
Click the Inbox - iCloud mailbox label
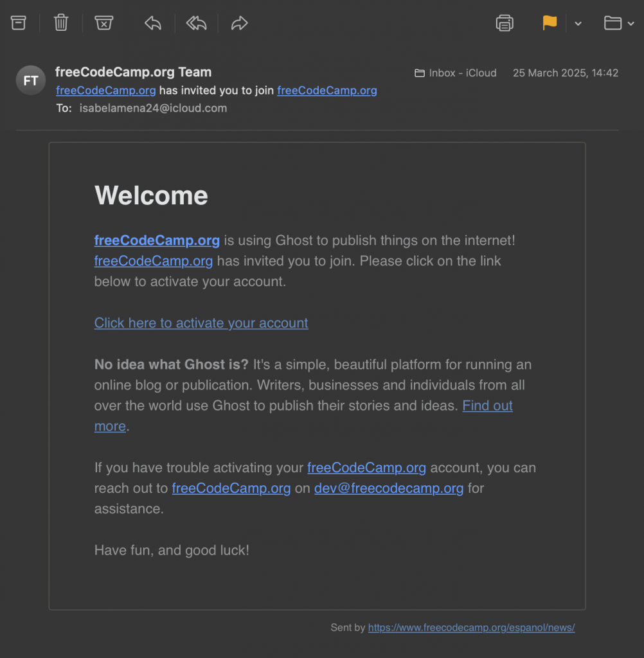point(456,73)
